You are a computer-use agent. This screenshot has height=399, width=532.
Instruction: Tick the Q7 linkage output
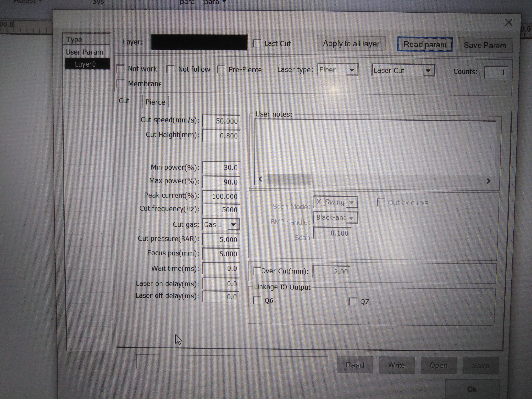[x=353, y=301]
